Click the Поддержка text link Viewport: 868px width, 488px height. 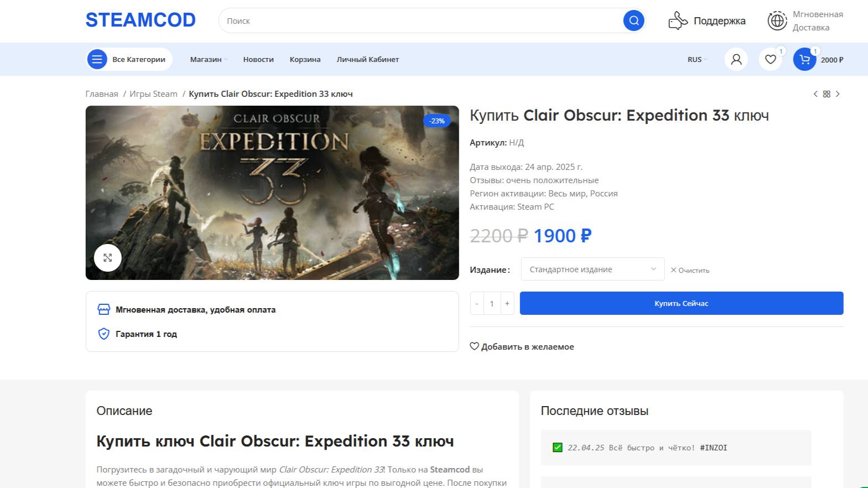point(719,21)
